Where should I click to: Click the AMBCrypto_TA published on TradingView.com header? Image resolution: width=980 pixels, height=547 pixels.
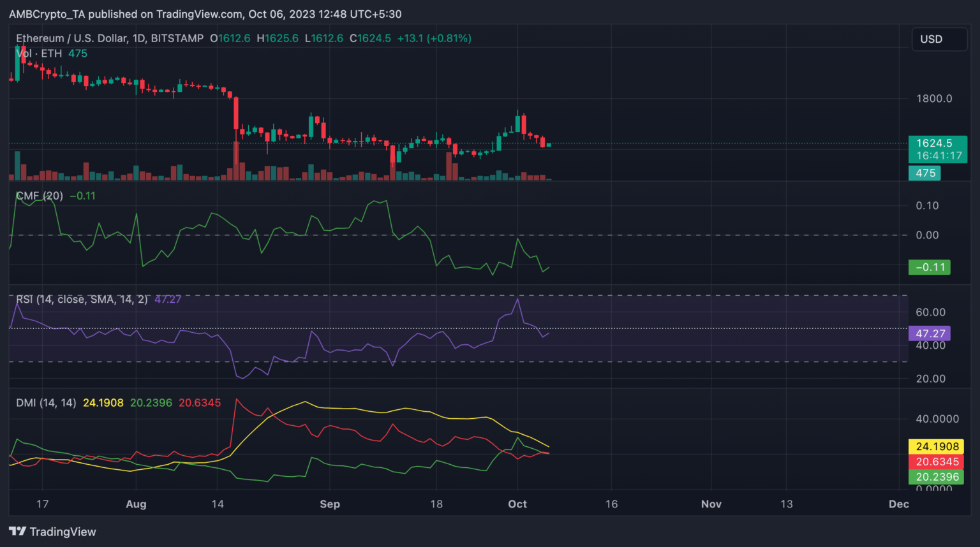pos(205,14)
